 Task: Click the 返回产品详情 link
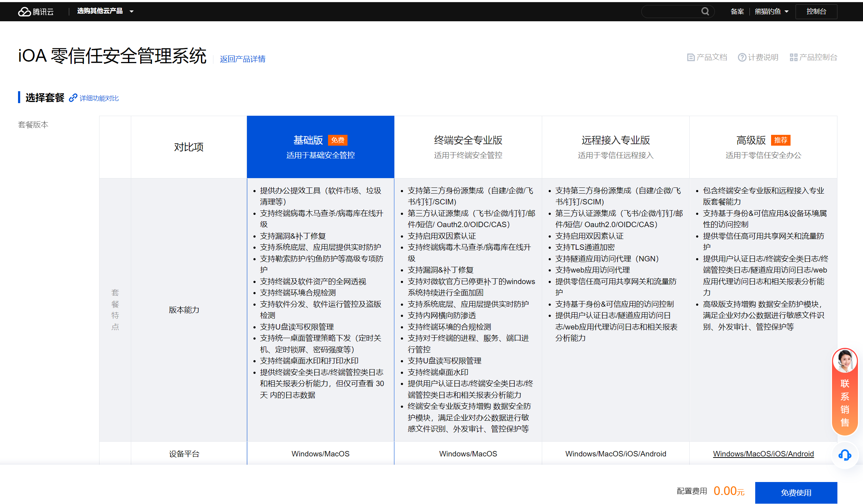click(243, 59)
